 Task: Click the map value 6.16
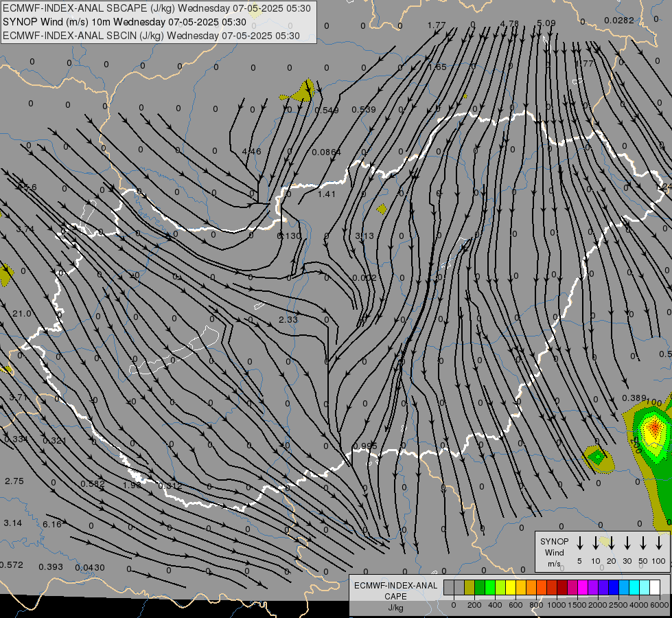(52, 524)
